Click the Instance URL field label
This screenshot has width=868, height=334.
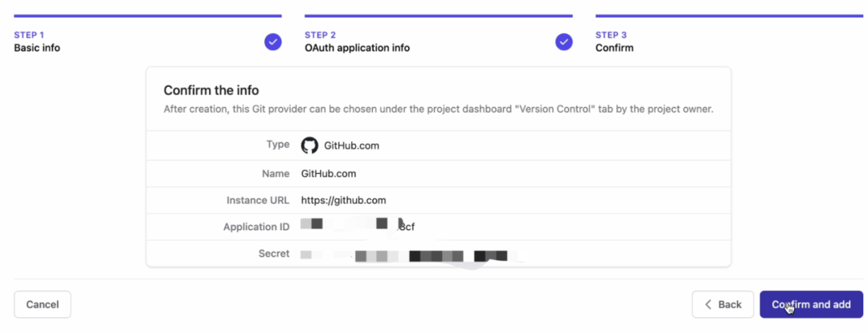[257, 200]
